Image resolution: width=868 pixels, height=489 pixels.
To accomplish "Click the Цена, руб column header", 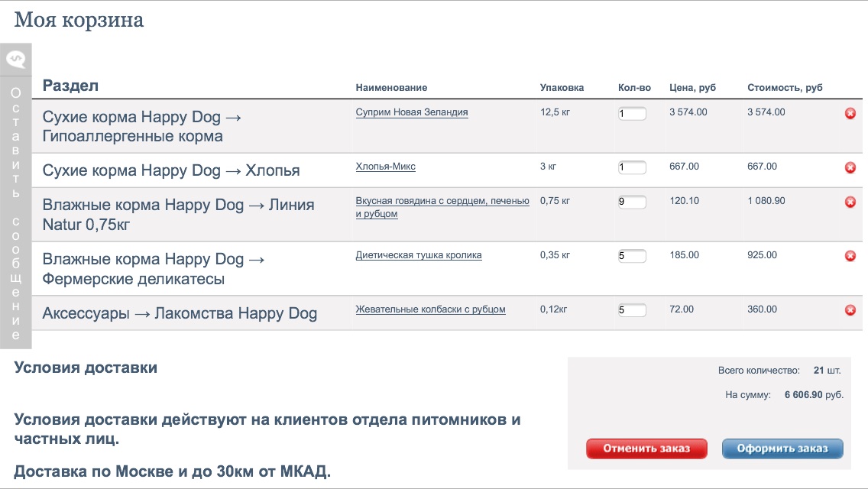I will click(692, 88).
